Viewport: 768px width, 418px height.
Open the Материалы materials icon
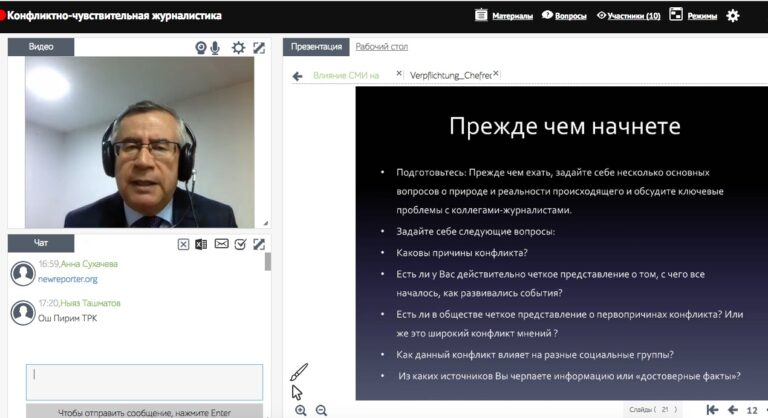(481, 15)
